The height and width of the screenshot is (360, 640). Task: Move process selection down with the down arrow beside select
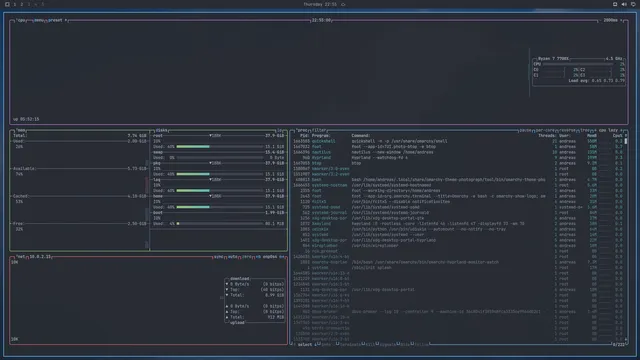click(x=315, y=344)
